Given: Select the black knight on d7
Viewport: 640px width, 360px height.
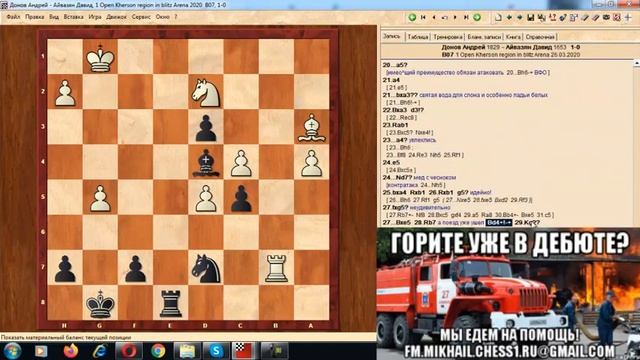Looking at the screenshot, I should (206, 268).
